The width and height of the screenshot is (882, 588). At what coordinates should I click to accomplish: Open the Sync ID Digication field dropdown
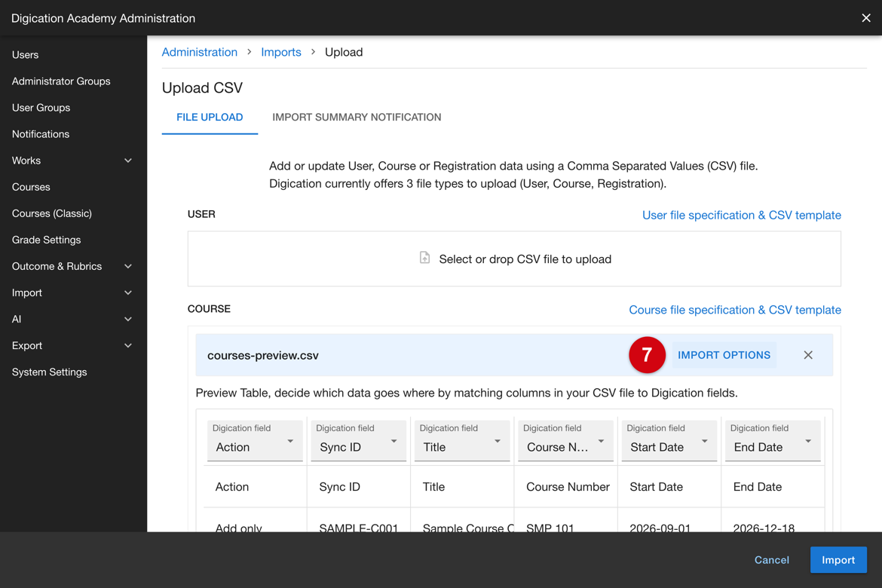pyautogui.click(x=358, y=440)
